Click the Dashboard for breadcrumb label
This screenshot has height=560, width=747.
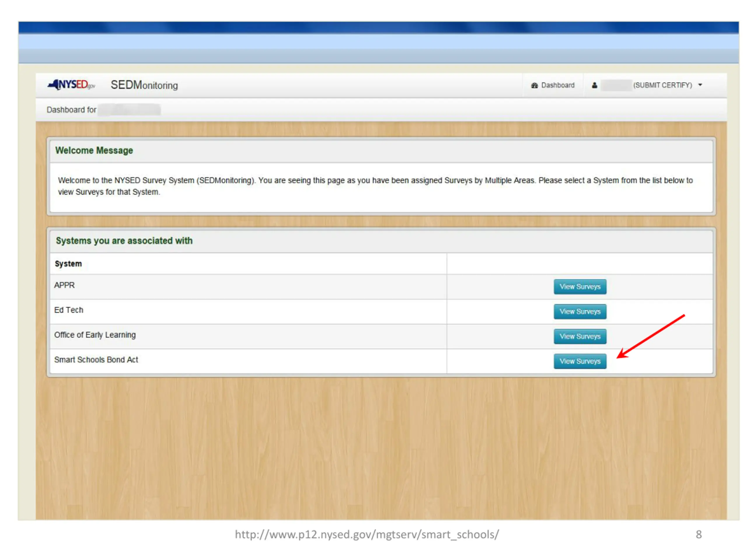(x=71, y=110)
